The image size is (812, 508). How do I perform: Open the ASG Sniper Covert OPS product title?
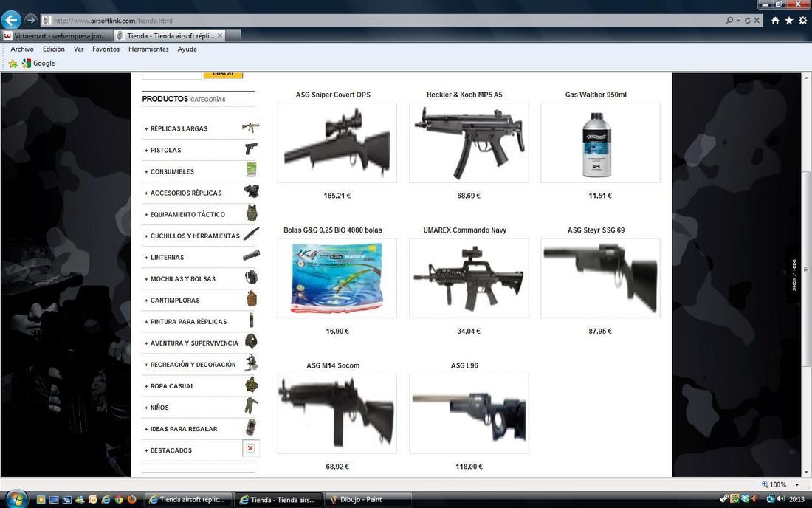coord(333,95)
